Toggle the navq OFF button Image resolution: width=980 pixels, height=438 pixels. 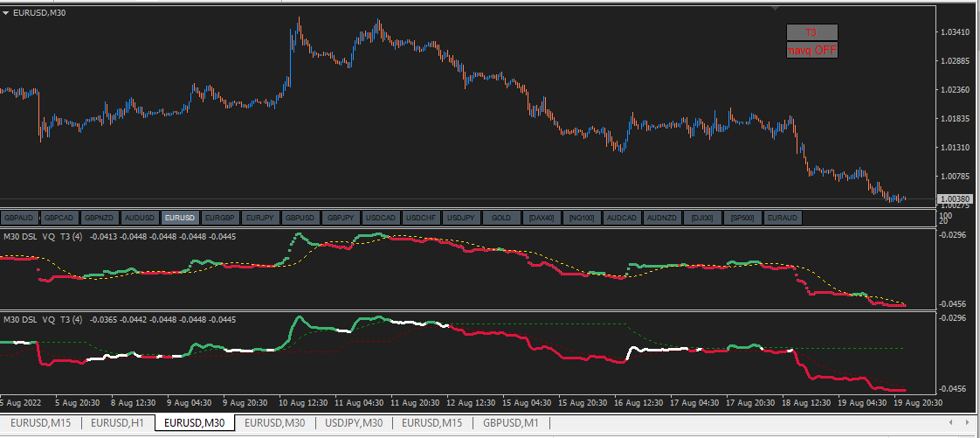point(811,50)
